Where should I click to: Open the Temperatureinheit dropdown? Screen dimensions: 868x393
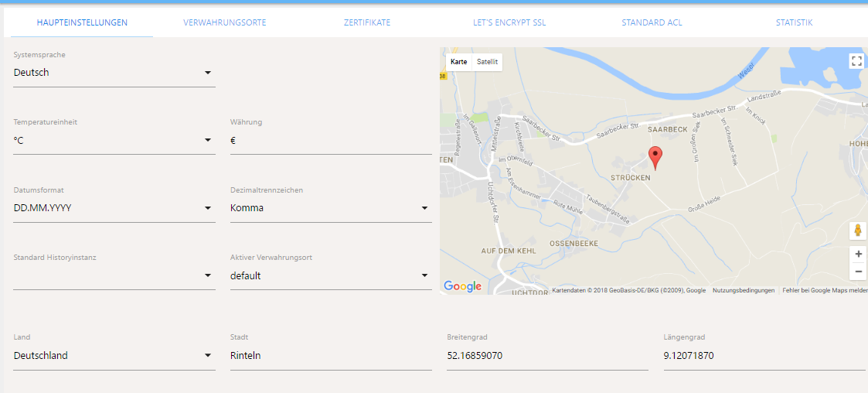(x=114, y=140)
